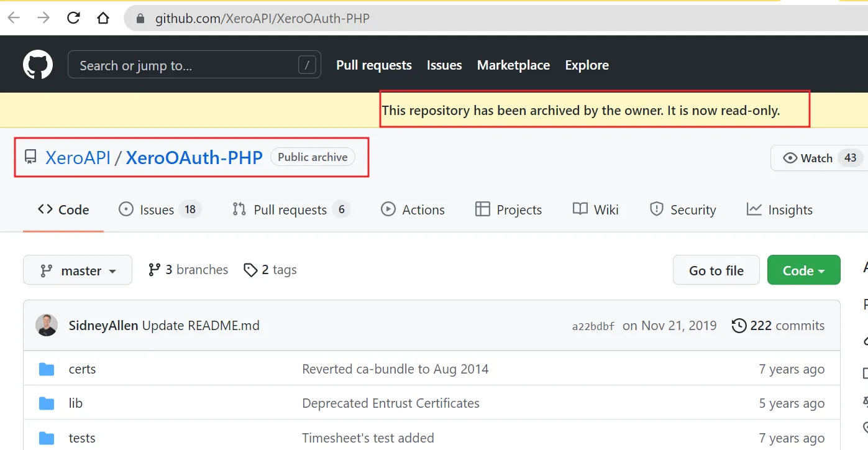Switch to the Insights tab
The image size is (868, 450).
tap(780, 210)
